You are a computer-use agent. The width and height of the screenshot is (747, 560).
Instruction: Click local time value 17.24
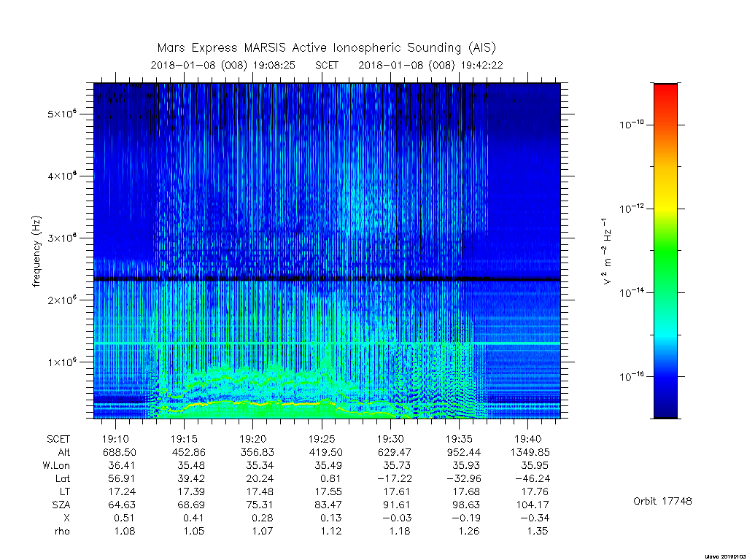point(122,491)
